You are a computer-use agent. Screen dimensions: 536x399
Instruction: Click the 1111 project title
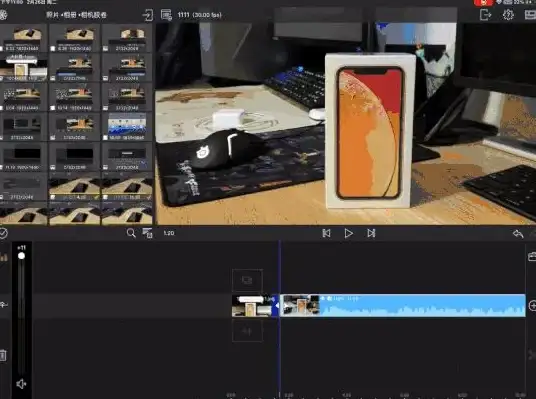pyautogui.click(x=183, y=15)
